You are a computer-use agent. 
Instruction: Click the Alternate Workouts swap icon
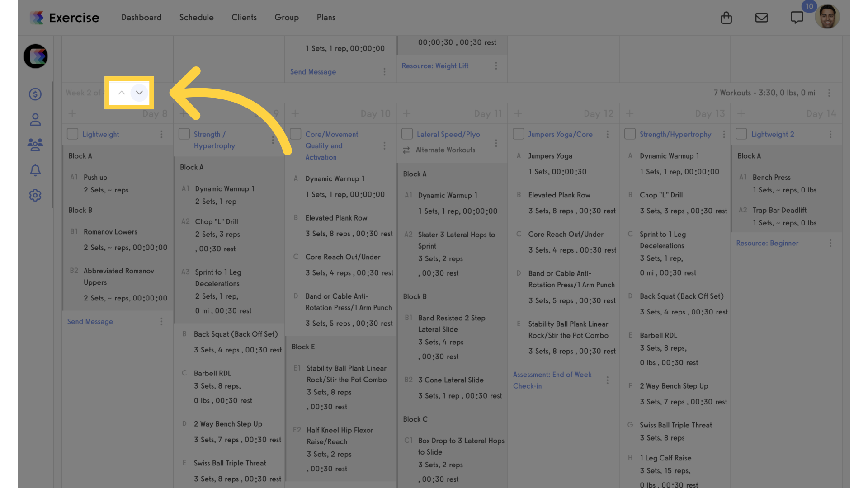[x=406, y=150]
